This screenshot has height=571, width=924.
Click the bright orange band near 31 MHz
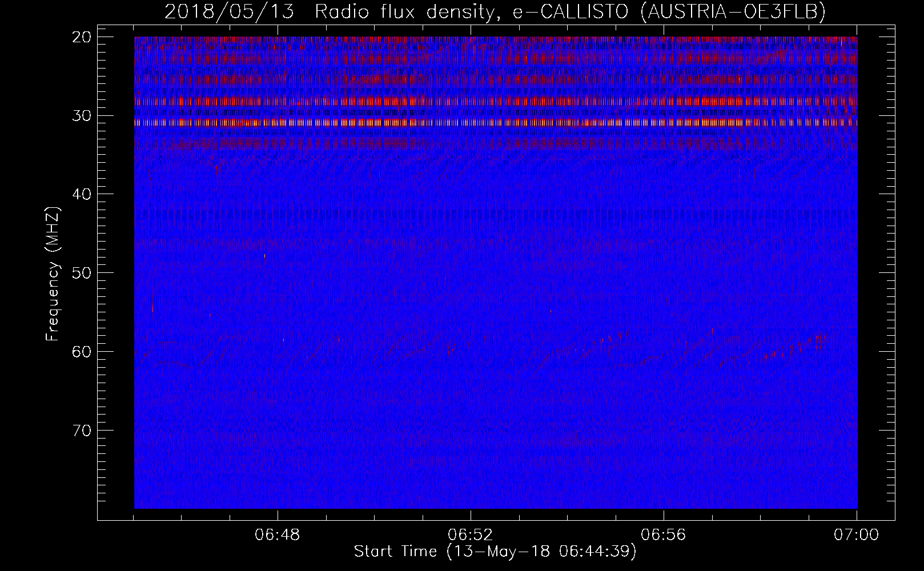pyautogui.click(x=496, y=122)
